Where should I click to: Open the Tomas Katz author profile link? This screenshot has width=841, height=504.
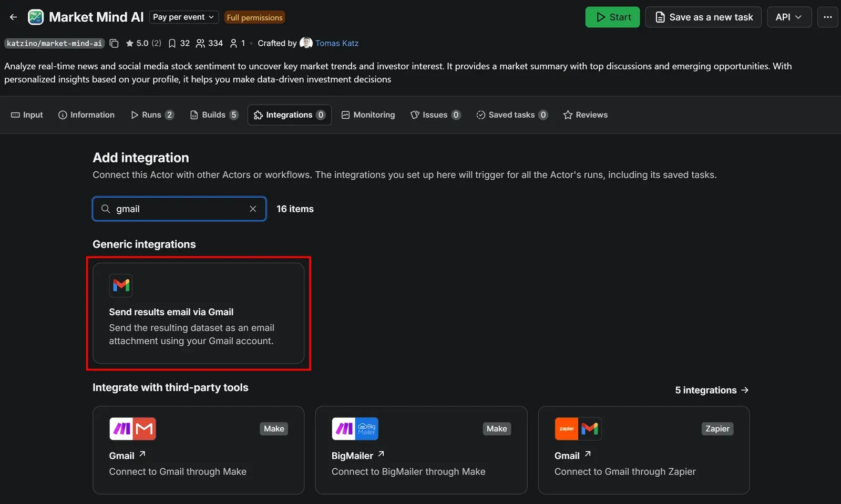[337, 43]
